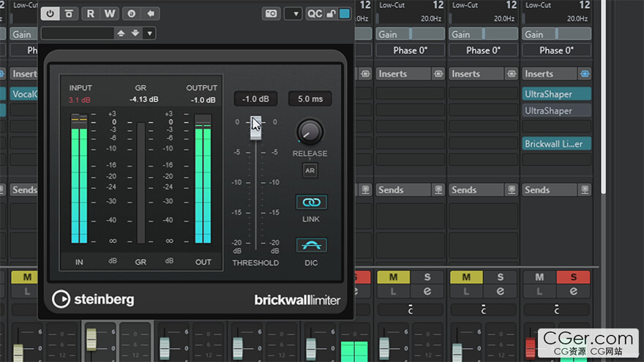Click the RELEASE knob
This screenshot has width=644, height=362.
[x=310, y=132]
